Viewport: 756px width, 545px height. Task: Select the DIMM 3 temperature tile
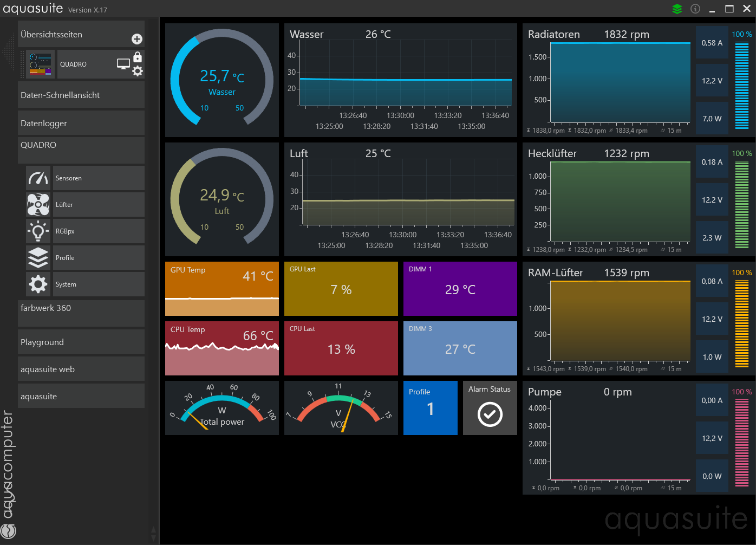(x=460, y=348)
